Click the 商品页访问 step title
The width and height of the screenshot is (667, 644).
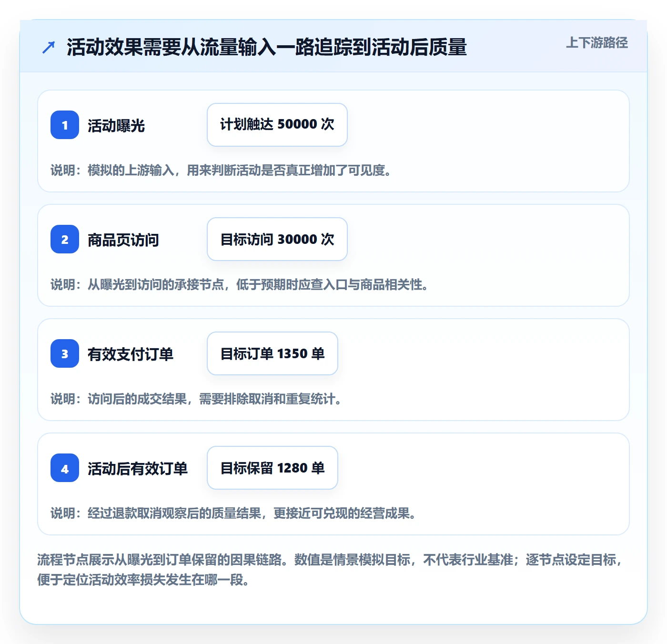(x=123, y=240)
